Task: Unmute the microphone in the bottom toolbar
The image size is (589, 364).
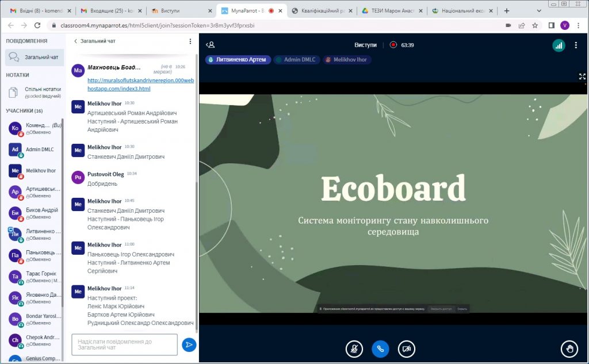Action: tap(354, 348)
